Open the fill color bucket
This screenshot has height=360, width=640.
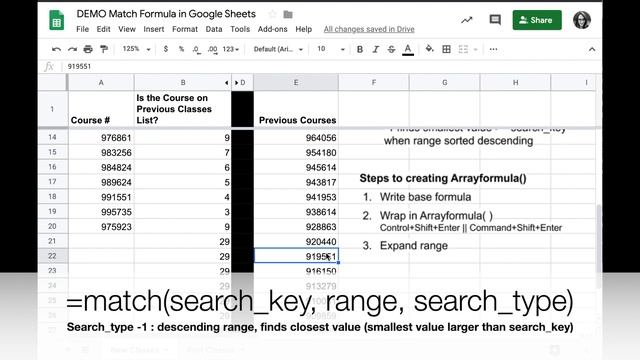point(429,49)
